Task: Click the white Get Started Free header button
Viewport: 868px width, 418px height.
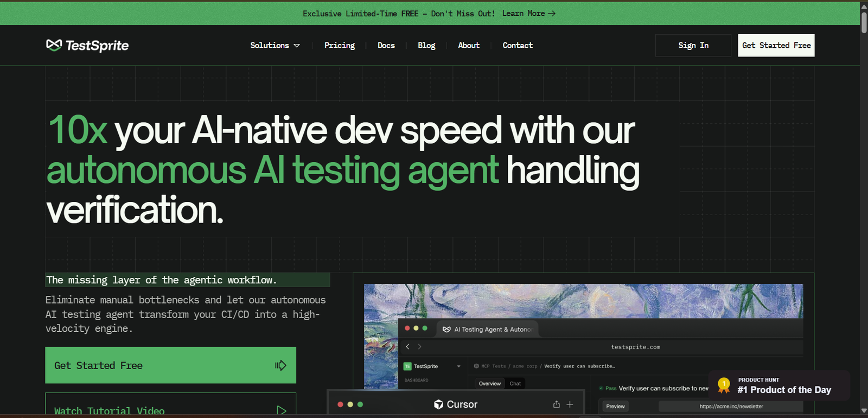Action: tap(776, 46)
